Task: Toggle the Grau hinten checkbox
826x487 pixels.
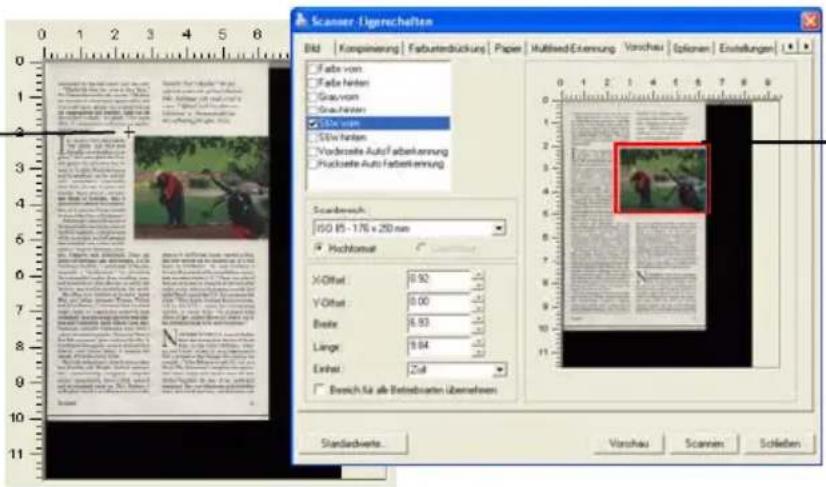Action: point(313,110)
